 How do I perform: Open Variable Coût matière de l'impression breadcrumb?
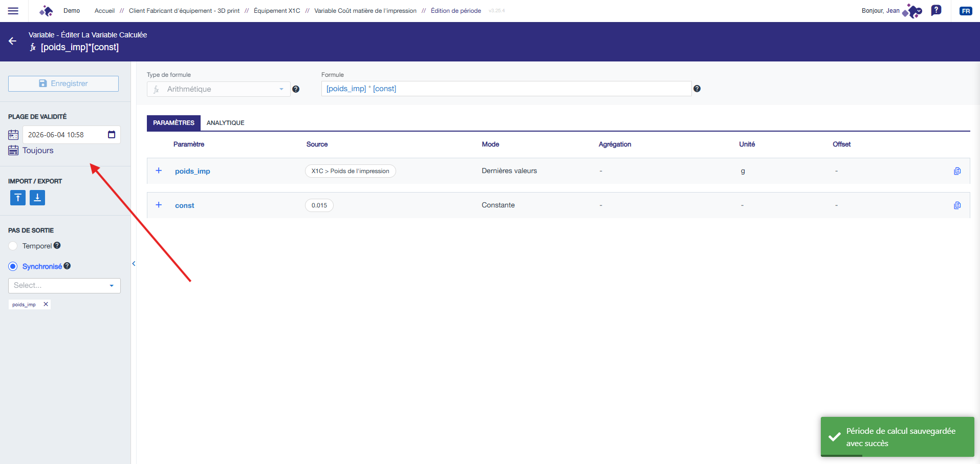365,11
